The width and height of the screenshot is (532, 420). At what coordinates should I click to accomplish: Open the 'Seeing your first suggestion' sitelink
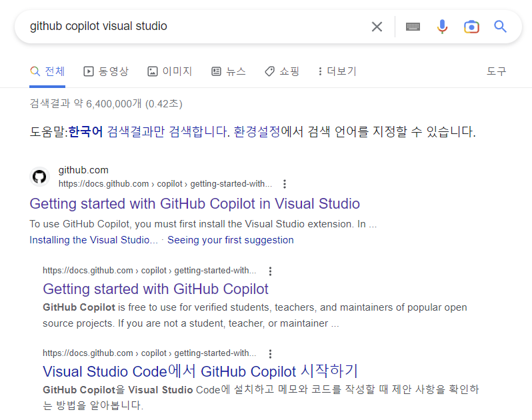(231, 240)
